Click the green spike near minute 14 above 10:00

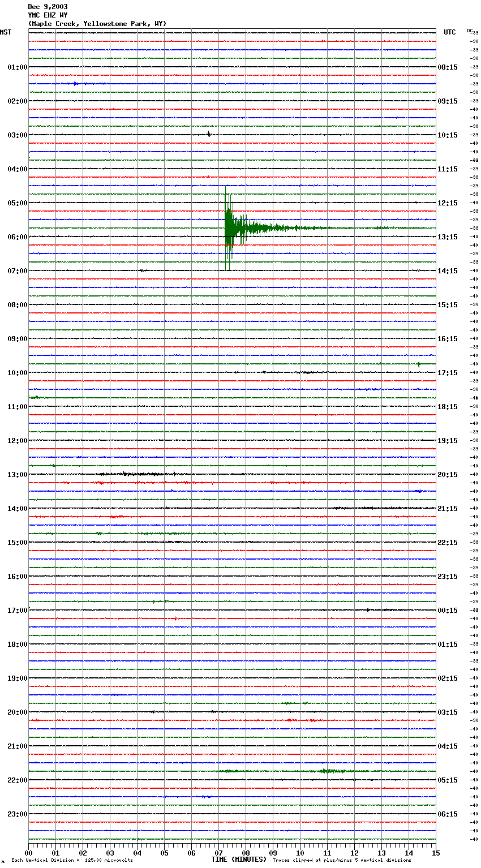pos(418,364)
